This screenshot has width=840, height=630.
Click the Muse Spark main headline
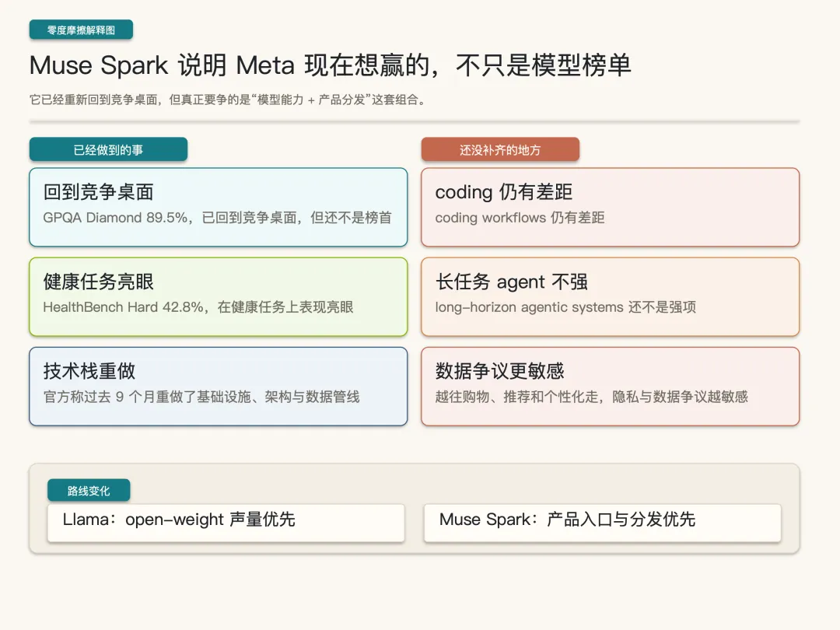coord(330,65)
